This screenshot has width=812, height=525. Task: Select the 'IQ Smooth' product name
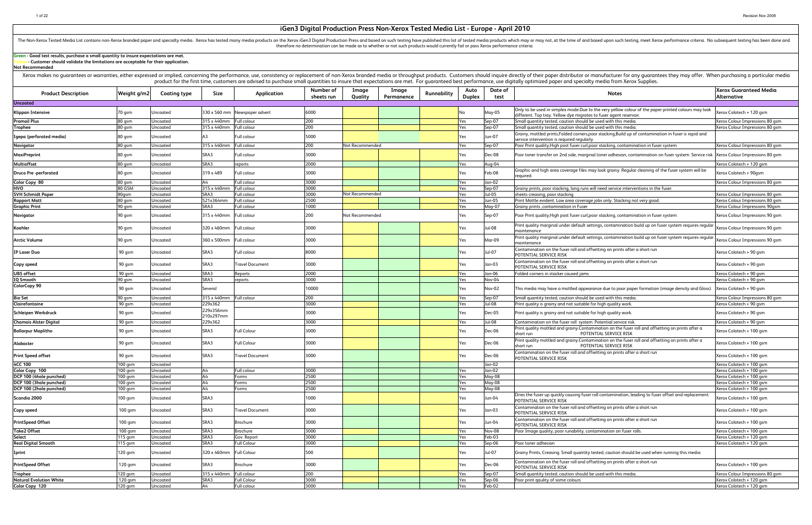coord(25,280)
